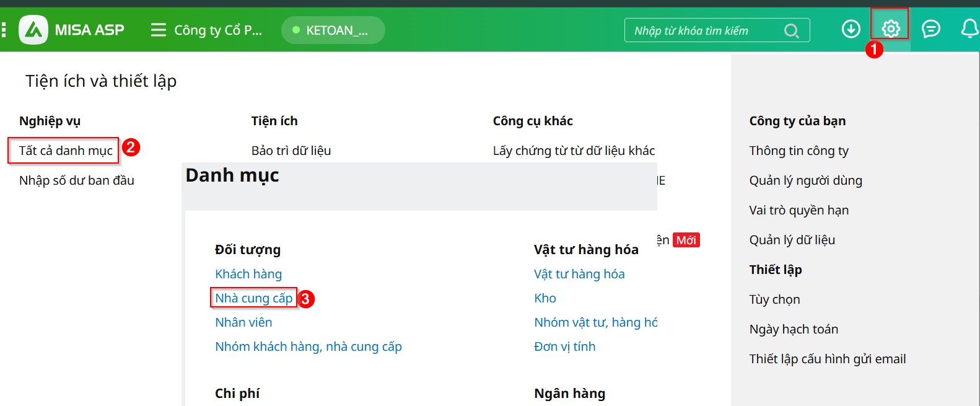Click the notification bell icon
This screenshot has height=406, width=980.
click(x=969, y=29)
